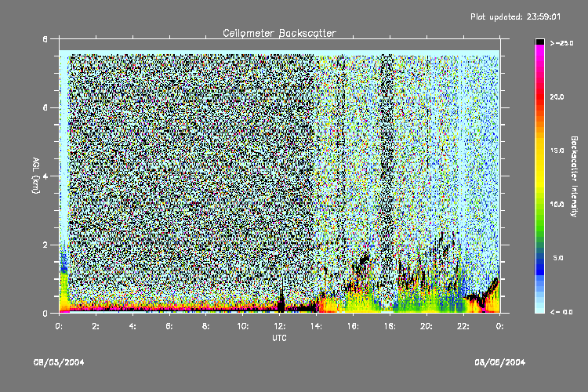This screenshot has width=588, height=392.
Task: Click x-axis tick label 2:
Action: pos(96,326)
